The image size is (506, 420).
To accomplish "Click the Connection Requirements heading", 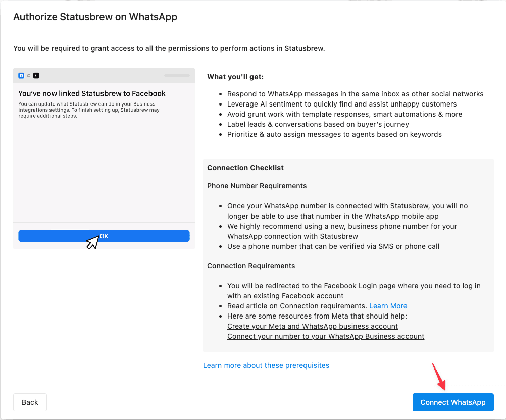I will [251, 266].
